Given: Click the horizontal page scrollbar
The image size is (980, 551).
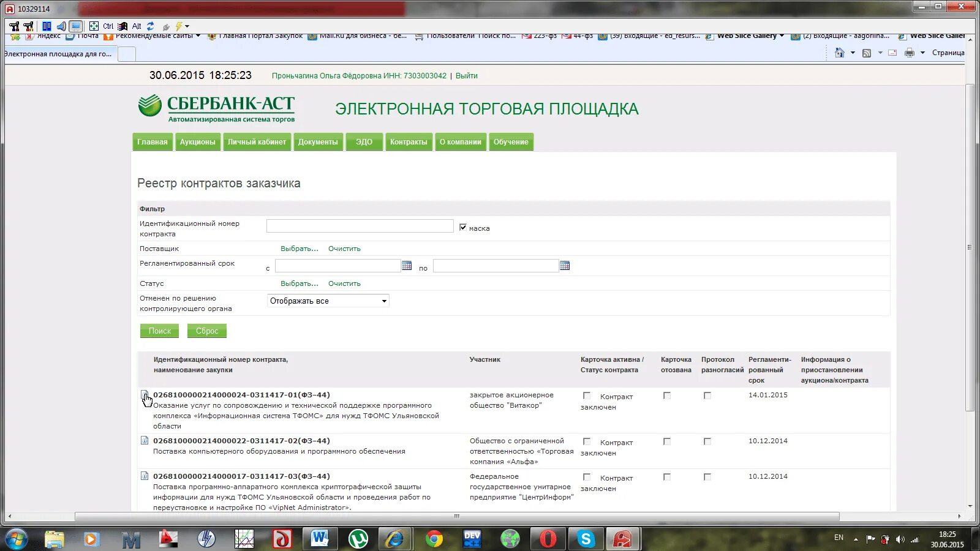Looking at the screenshot, I should [x=457, y=516].
